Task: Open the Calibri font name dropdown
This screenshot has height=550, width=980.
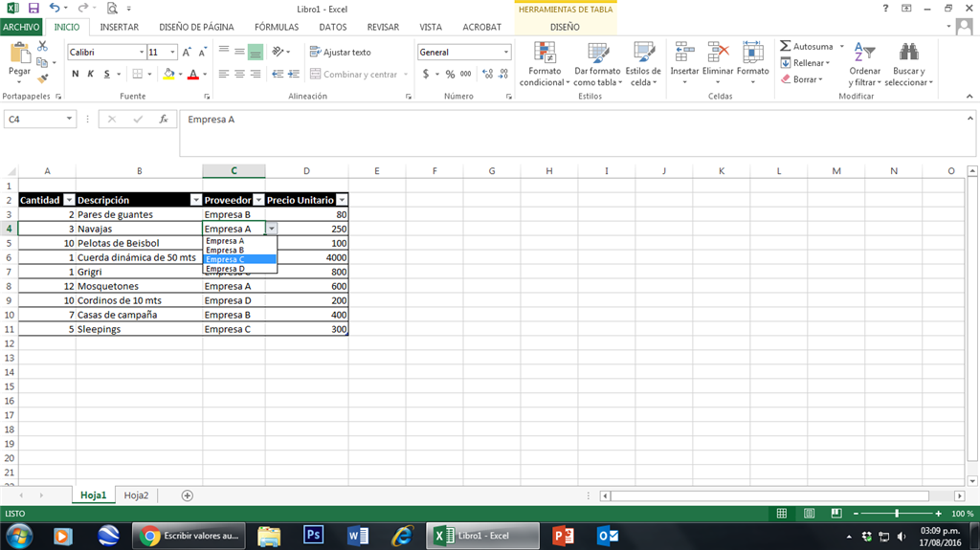Action: [142, 53]
